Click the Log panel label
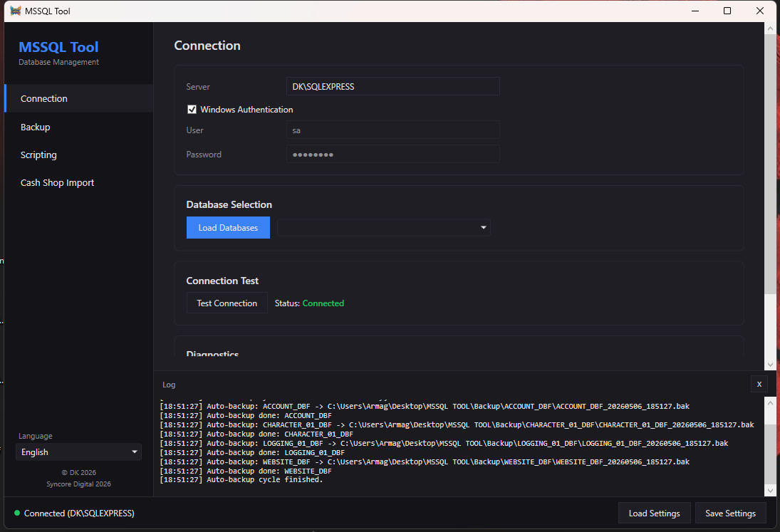The height and width of the screenshot is (532, 780). 169,385
